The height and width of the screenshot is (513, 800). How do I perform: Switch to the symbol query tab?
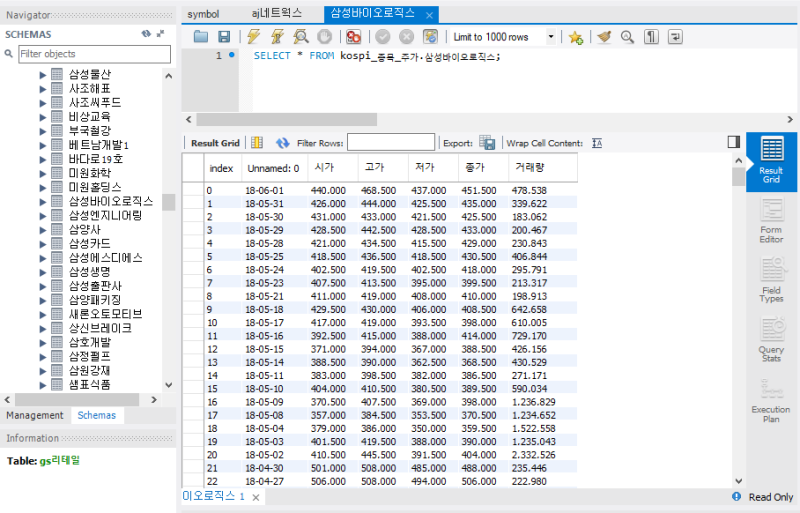click(203, 14)
